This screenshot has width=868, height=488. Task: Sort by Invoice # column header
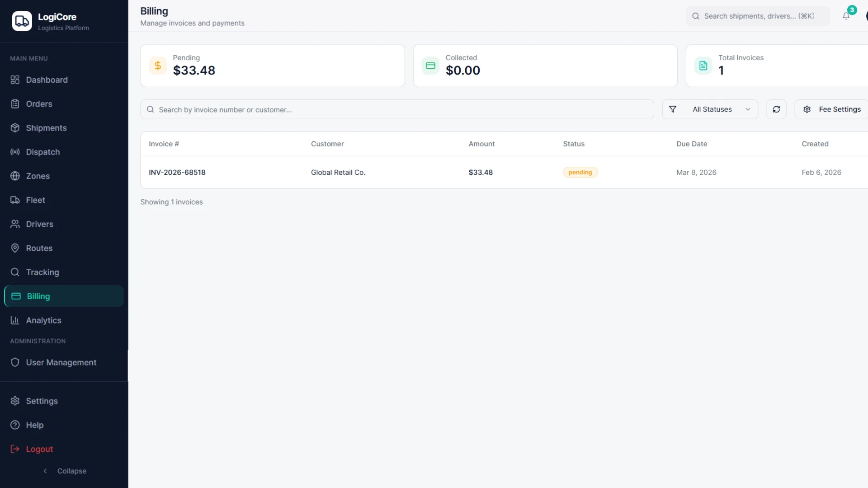click(x=164, y=144)
